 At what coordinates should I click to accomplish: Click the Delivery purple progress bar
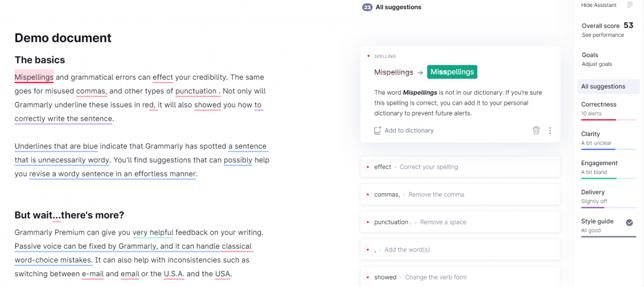[609, 207]
